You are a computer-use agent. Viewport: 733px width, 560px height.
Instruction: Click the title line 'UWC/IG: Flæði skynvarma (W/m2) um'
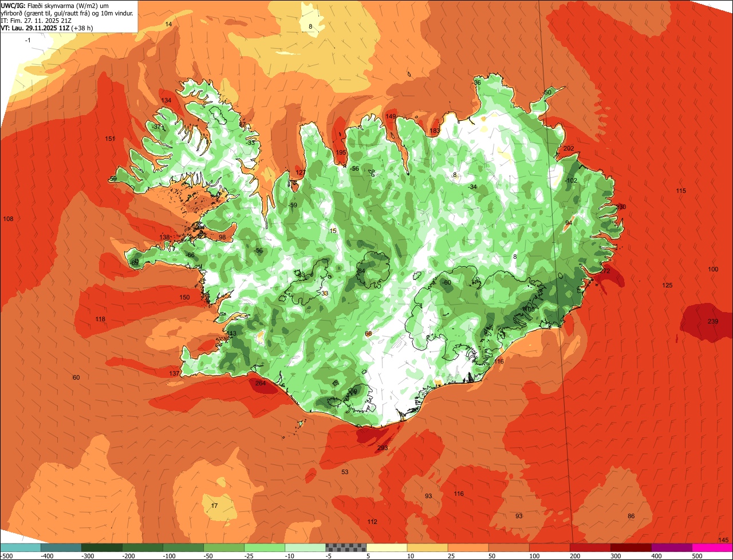click(55, 5)
